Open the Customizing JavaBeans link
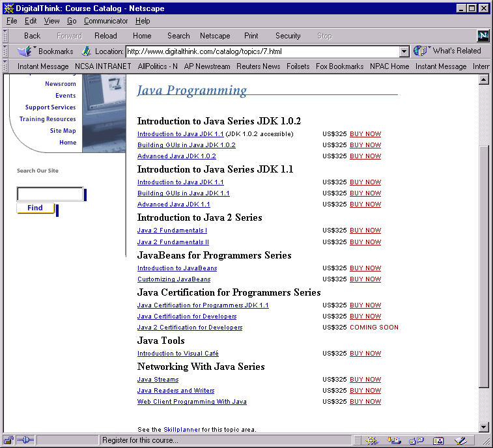The height and width of the screenshot is (448, 493). click(x=174, y=279)
